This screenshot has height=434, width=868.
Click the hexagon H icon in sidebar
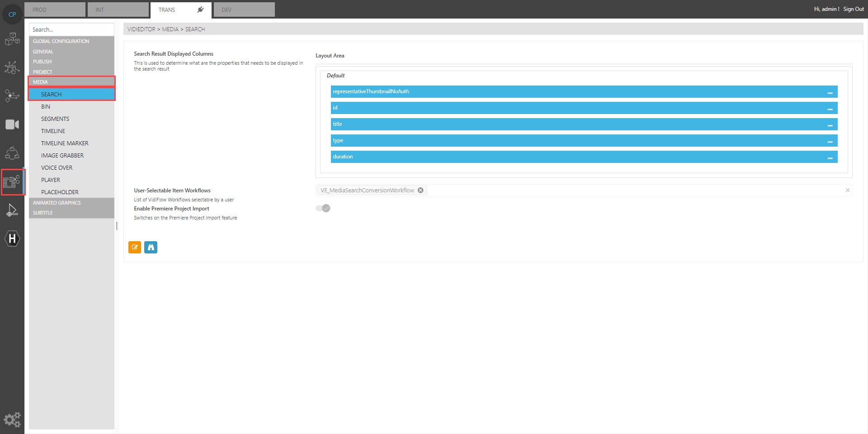[12, 238]
